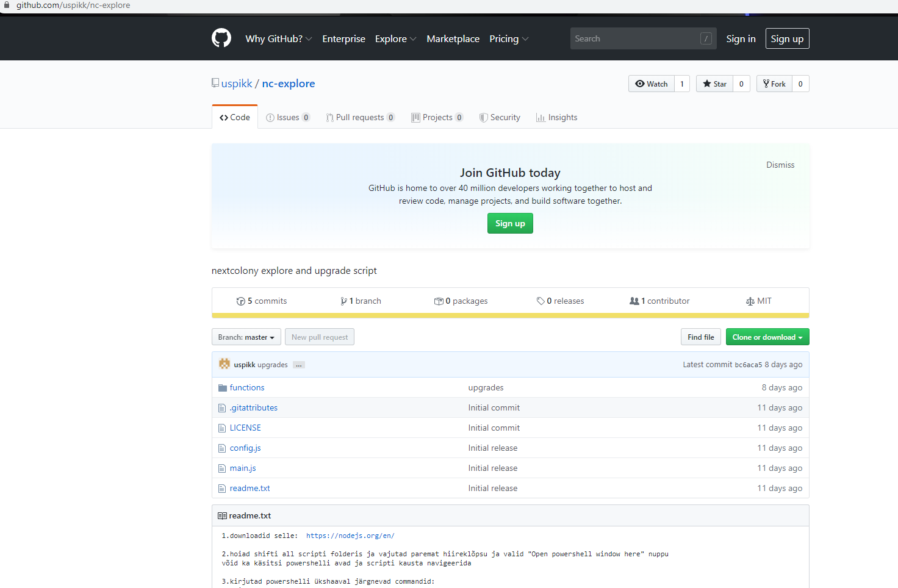This screenshot has width=898, height=588.
Task: Click the GitHub Octocat logo
Action: pos(221,38)
